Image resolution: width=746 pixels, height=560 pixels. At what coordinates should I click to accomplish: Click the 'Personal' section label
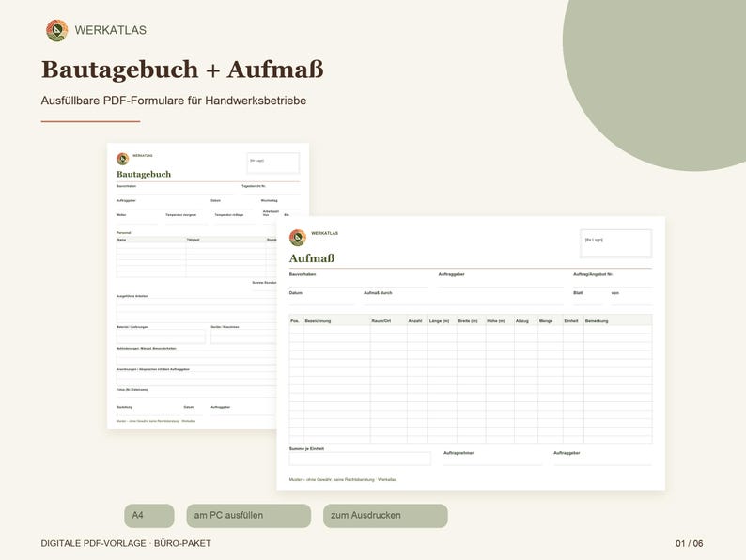(x=124, y=233)
